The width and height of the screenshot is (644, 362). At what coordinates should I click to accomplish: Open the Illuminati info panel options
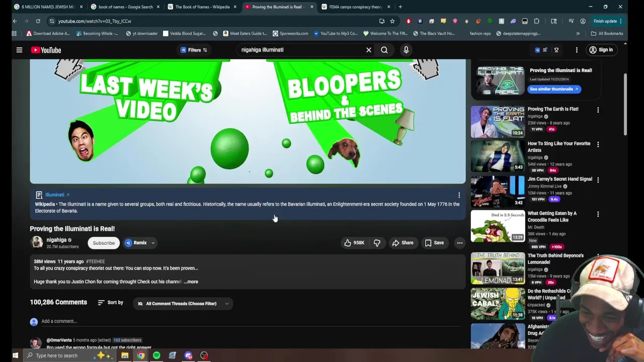click(459, 195)
